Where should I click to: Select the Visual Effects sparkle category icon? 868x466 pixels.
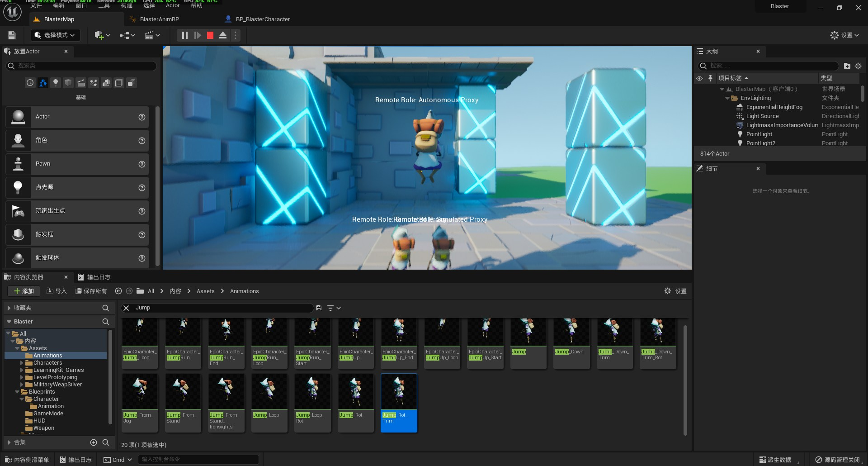(94, 83)
